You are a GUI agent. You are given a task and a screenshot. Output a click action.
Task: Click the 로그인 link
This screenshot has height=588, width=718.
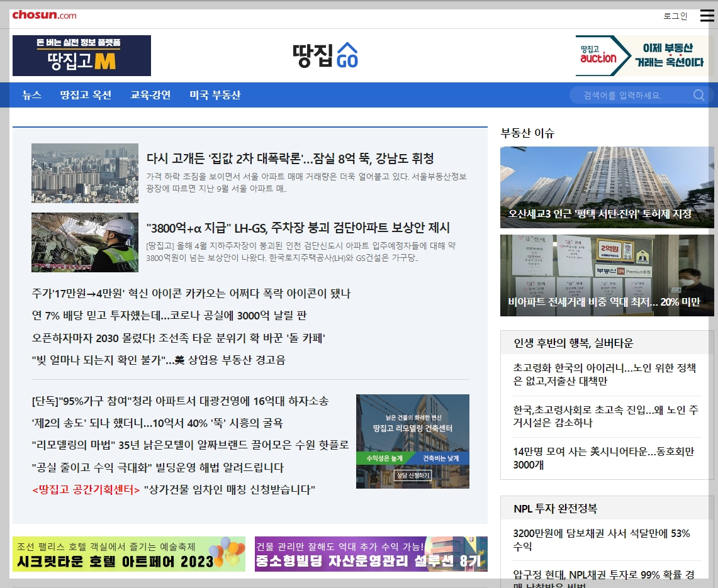click(675, 16)
